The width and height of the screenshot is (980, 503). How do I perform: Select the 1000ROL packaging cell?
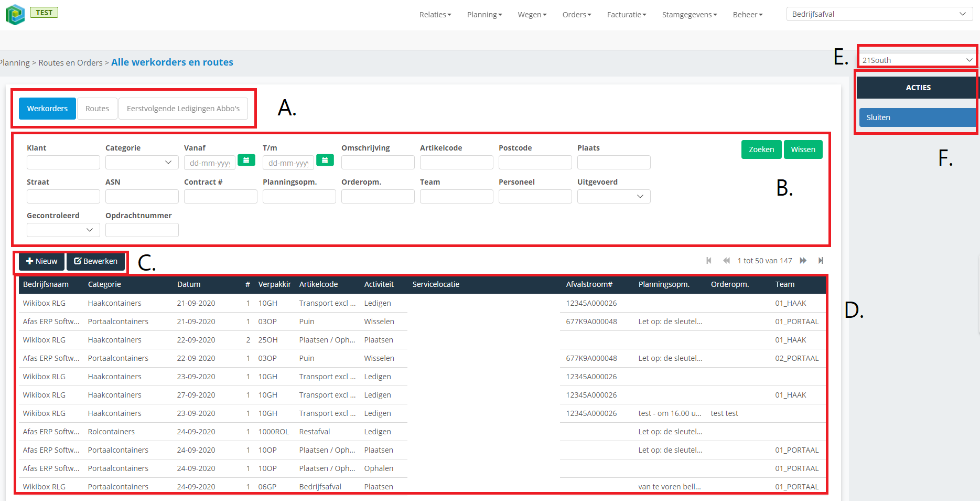click(x=273, y=432)
